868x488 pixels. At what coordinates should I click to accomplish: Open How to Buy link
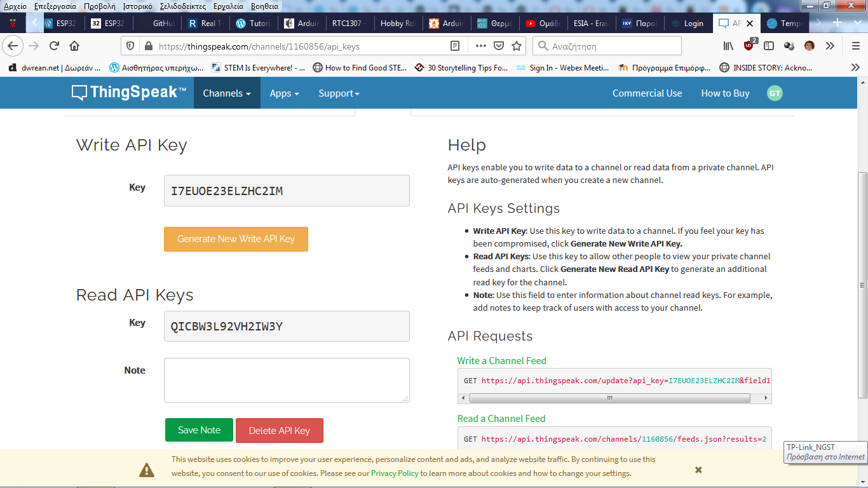coord(725,93)
